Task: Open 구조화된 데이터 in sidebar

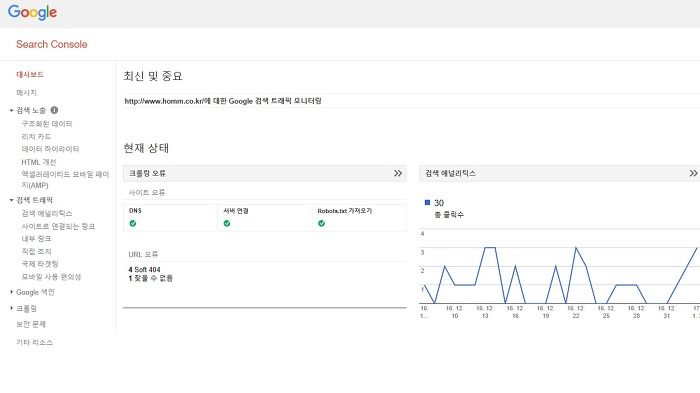Action: click(x=47, y=124)
